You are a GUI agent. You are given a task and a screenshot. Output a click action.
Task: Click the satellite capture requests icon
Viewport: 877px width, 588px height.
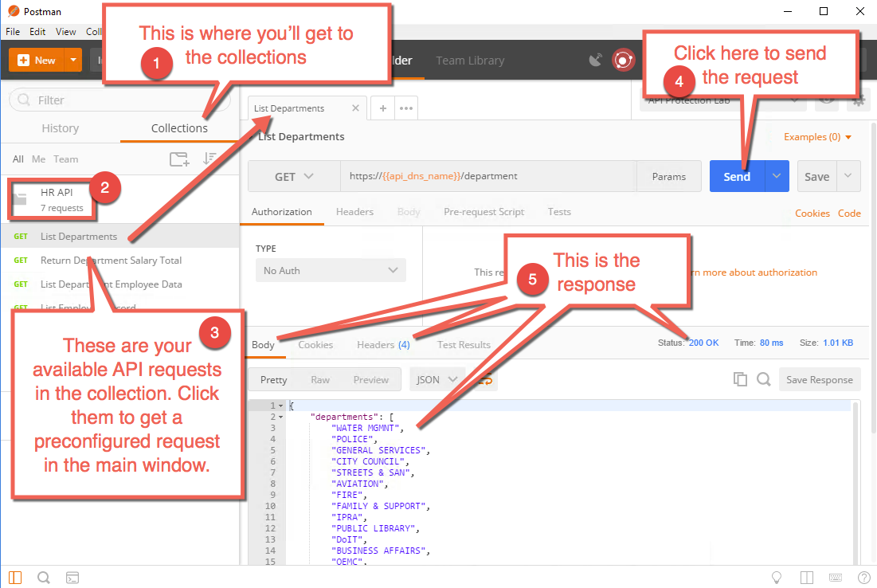596,60
